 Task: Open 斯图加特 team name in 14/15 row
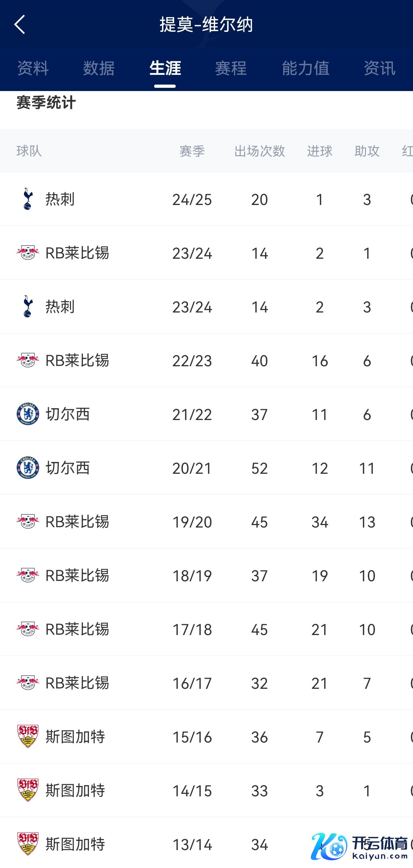[x=75, y=791]
